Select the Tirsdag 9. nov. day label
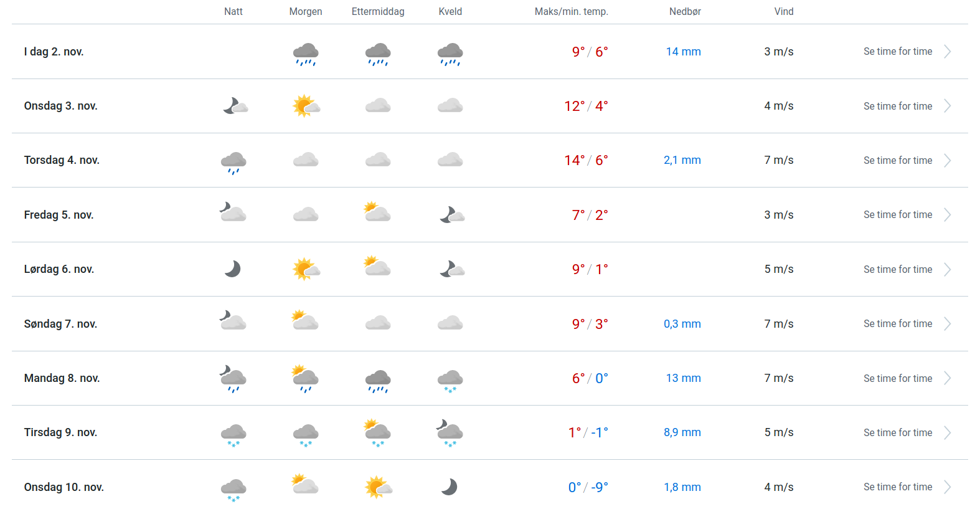The height and width of the screenshot is (514, 980). tap(60, 432)
